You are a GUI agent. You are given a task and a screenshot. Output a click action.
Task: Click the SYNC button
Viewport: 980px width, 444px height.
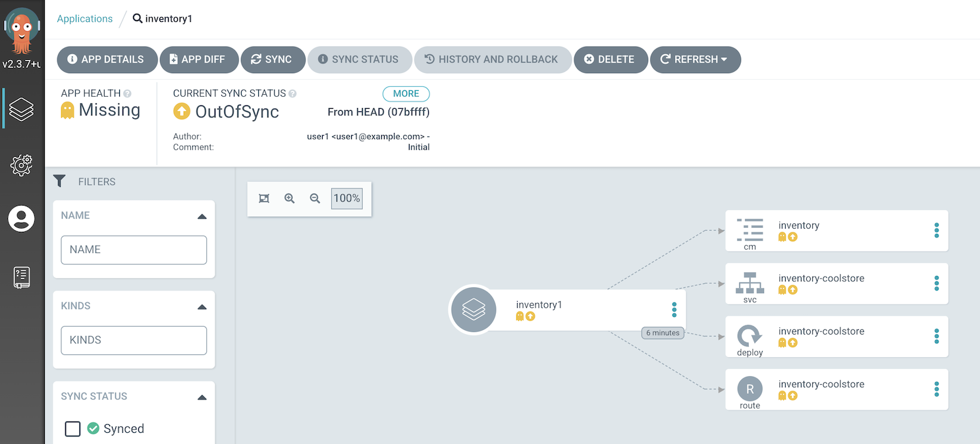click(x=272, y=59)
